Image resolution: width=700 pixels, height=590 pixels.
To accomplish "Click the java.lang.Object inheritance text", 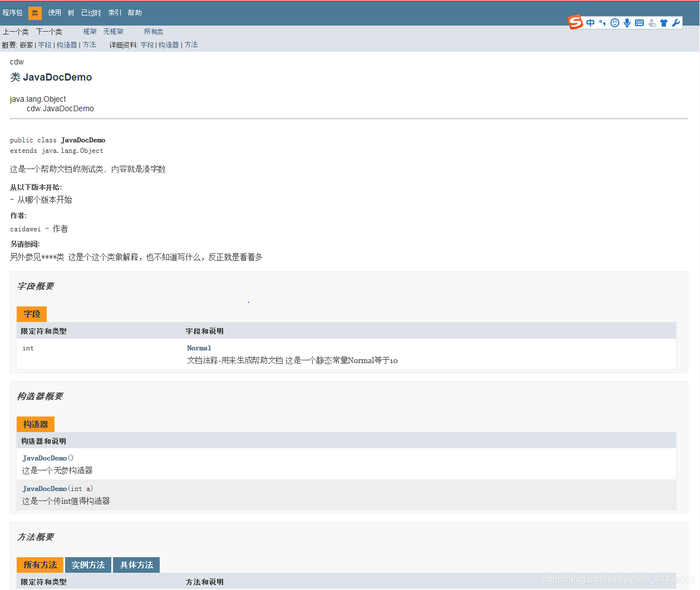I will pyautogui.click(x=38, y=99).
